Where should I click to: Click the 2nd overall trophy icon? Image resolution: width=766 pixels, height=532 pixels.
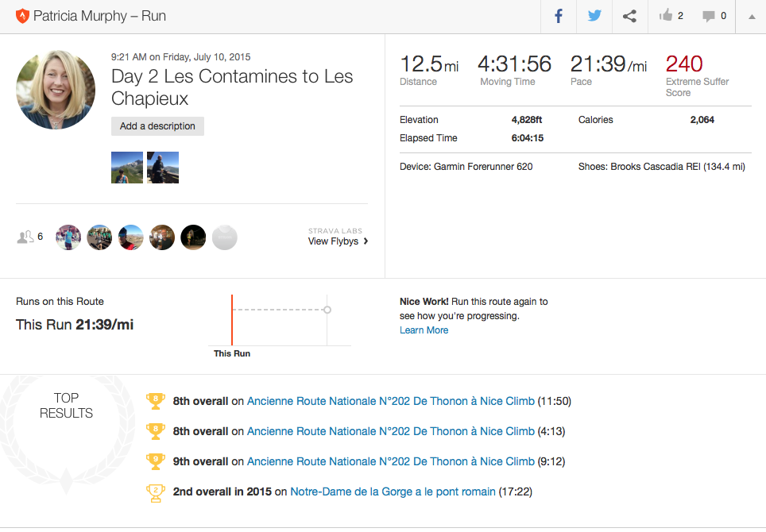(x=156, y=492)
